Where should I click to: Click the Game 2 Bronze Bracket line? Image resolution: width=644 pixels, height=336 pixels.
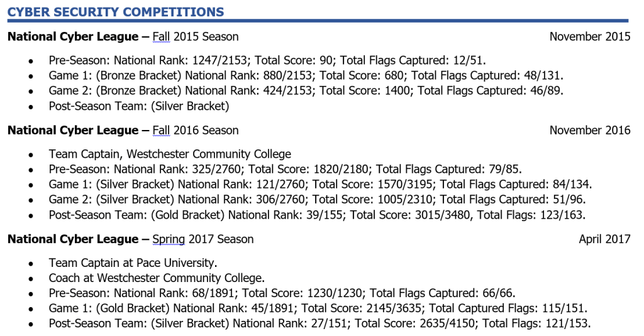tap(306, 90)
